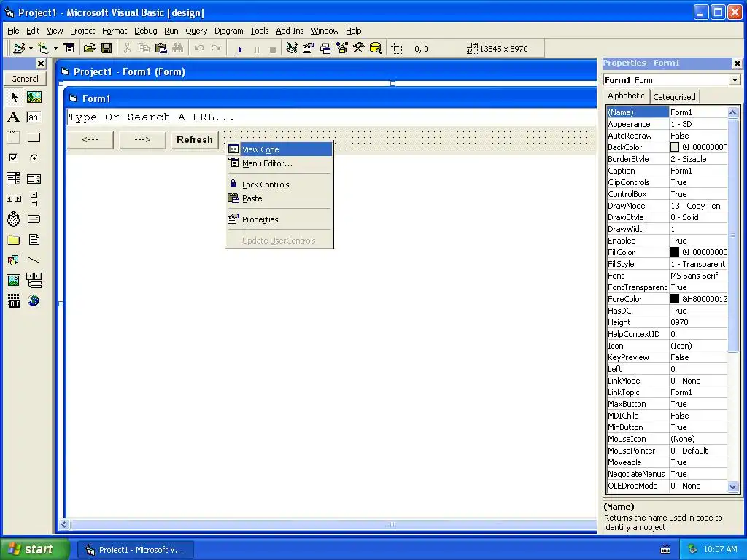The width and height of the screenshot is (747, 560).
Task: Select the PictureBox control tool
Action: [34, 97]
